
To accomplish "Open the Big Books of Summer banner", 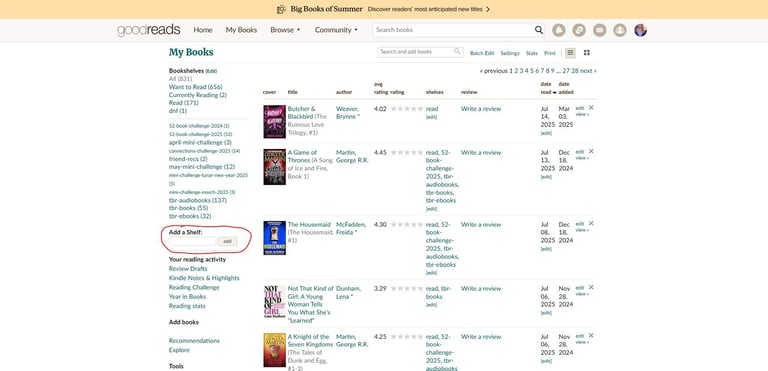I will coord(384,9).
